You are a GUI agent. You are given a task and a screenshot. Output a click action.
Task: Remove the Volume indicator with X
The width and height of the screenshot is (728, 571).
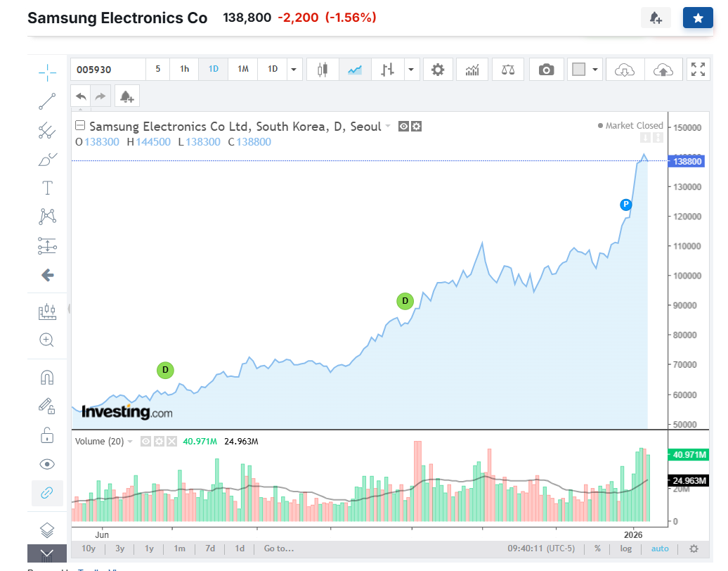coord(171,442)
